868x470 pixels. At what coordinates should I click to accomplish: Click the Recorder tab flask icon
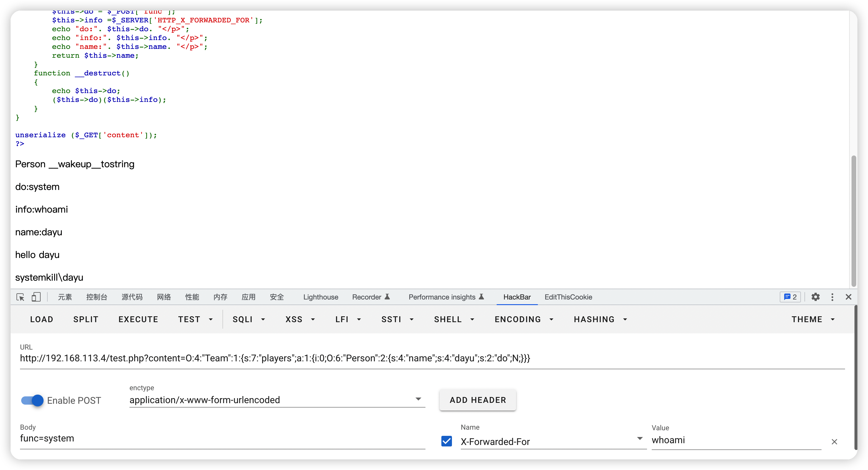[387, 297]
